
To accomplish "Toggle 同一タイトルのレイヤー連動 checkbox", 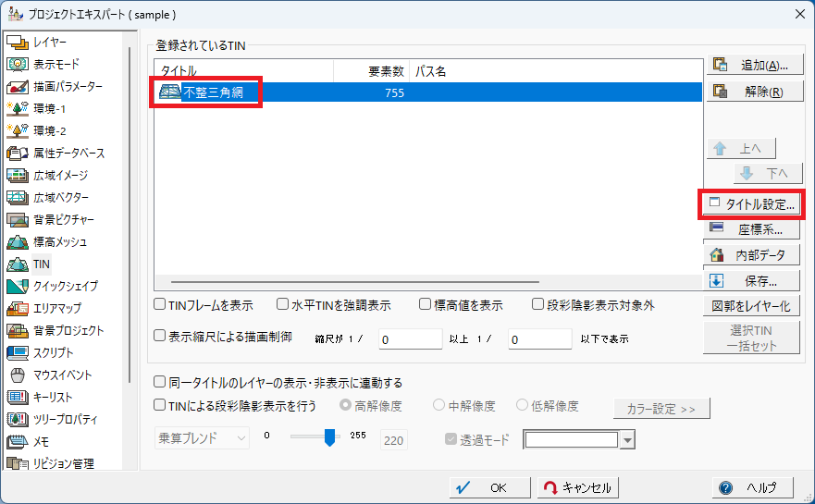I will (159, 382).
